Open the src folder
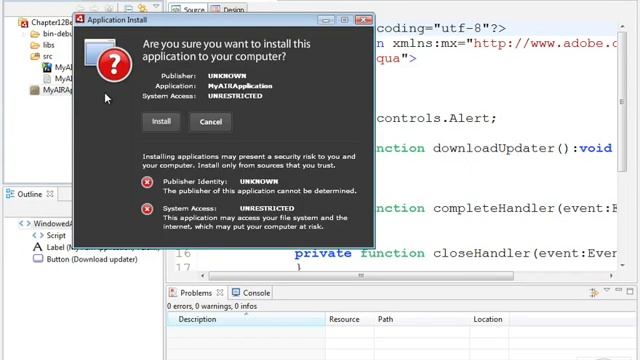The height and width of the screenshot is (360, 640). [48, 56]
